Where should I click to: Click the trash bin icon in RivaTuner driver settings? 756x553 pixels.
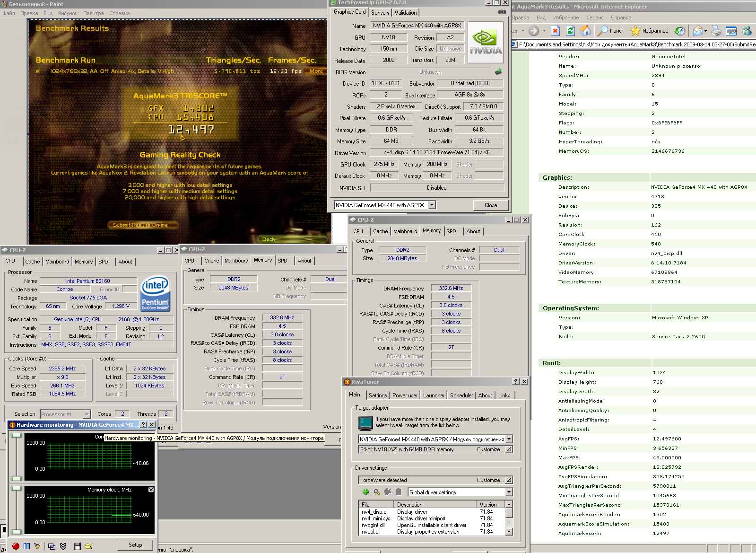click(399, 492)
